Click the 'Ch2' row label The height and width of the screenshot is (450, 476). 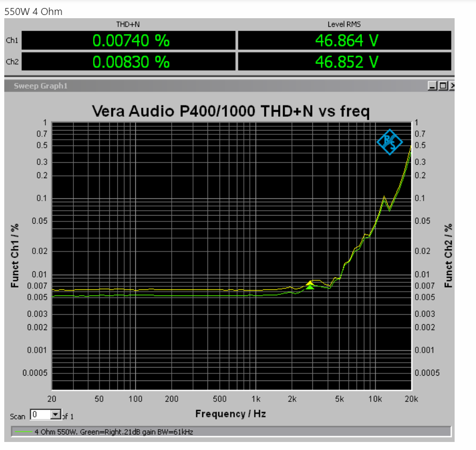[x=12, y=62]
